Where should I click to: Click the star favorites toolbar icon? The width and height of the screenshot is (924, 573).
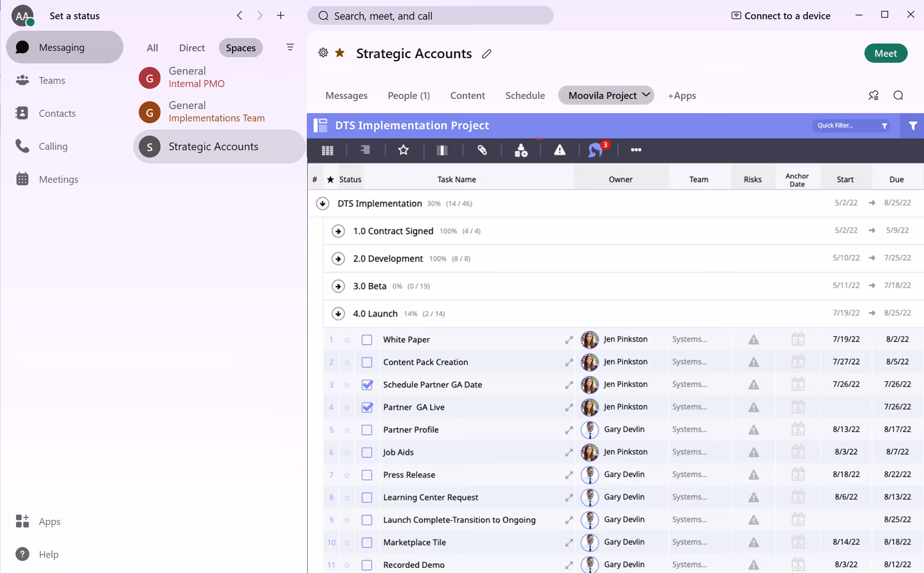tap(403, 150)
